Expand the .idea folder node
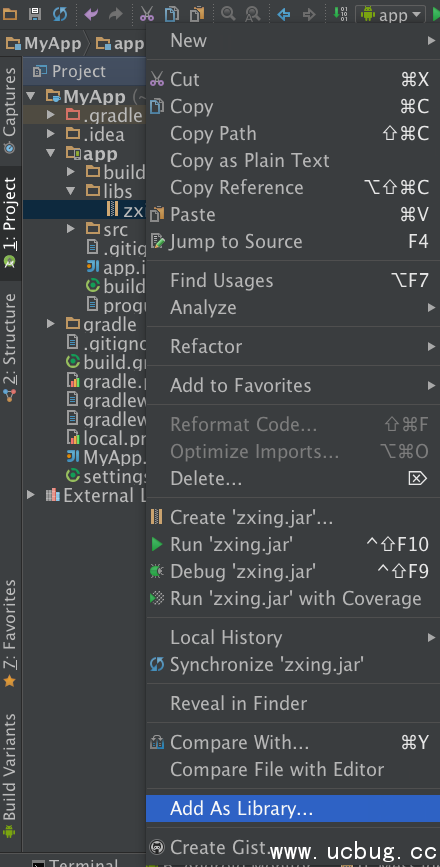This screenshot has height=867, width=440. 51,134
